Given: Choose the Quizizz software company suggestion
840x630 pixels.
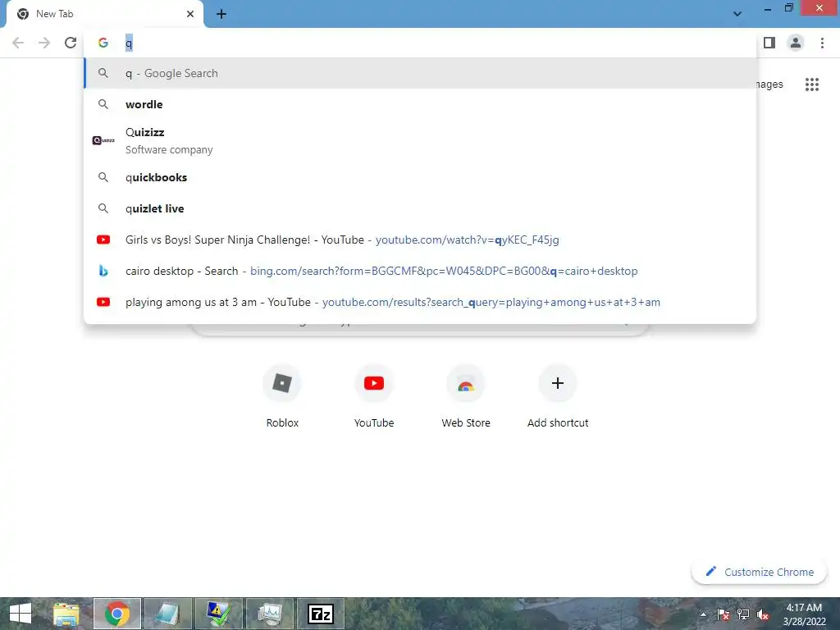Looking at the screenshot, I should (420, 141).
